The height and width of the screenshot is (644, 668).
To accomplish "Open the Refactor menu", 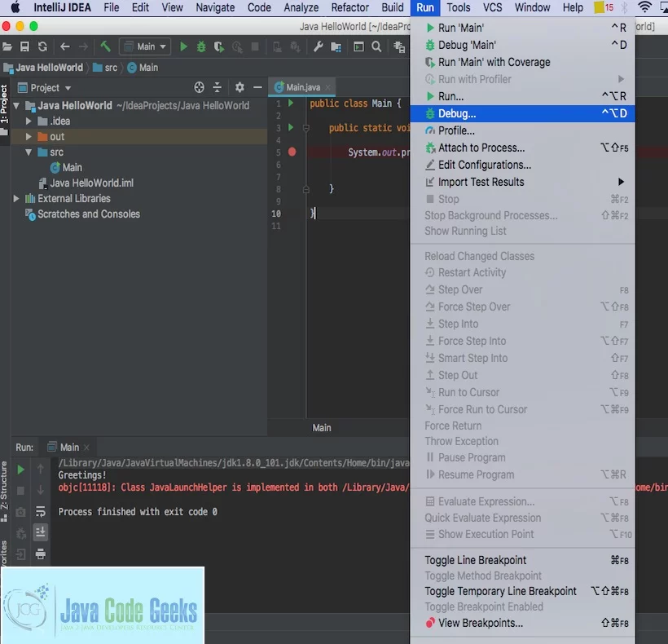I will (x=349, y=7).
